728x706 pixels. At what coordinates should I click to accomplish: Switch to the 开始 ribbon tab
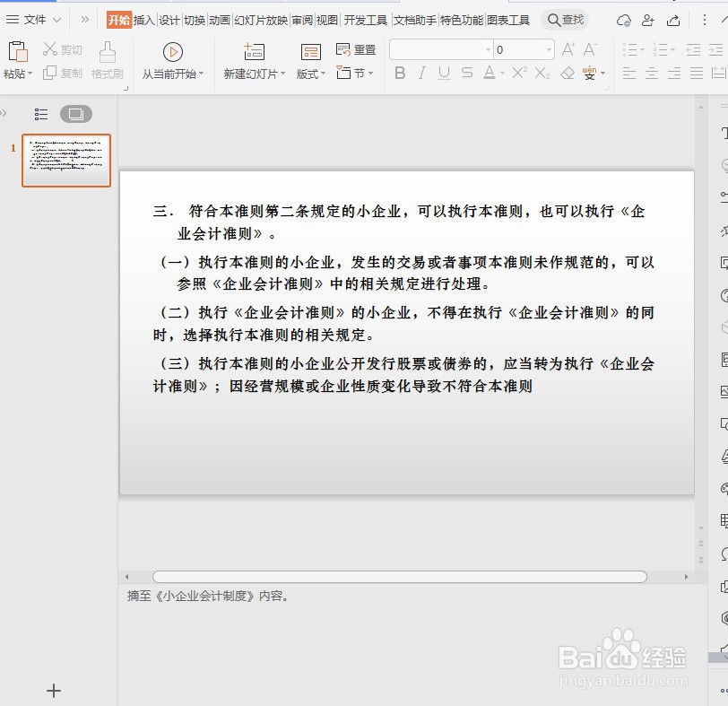tap(119, 20)
